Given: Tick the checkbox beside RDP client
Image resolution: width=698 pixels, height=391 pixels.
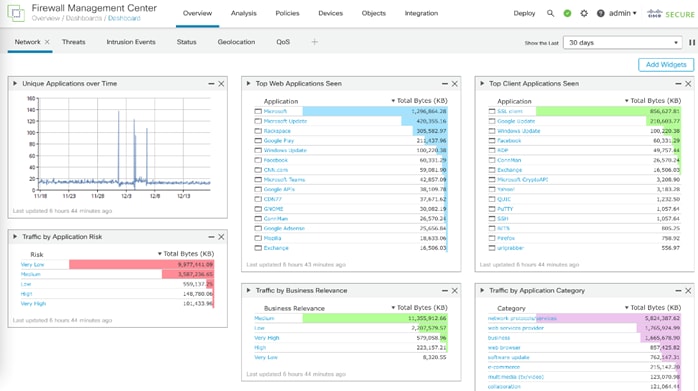Looking at the screenshot, I should click(491, 151).
